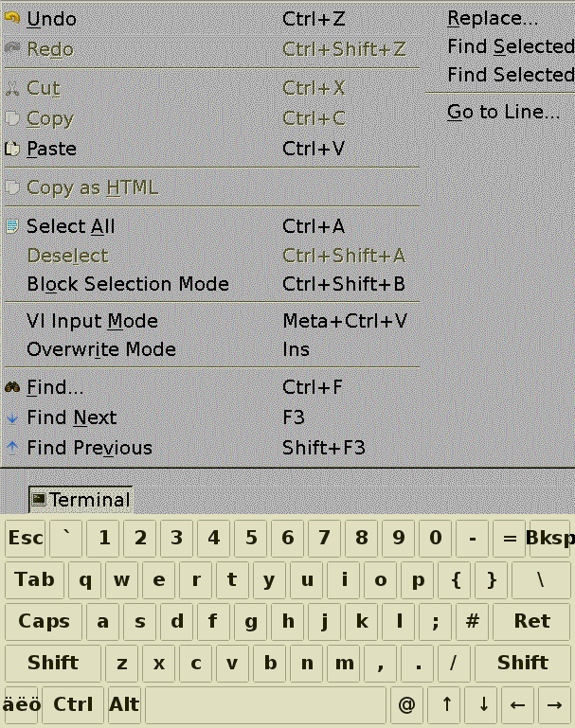Screen dimensions: 575x728
Task: Tap the on-screen spacebar
Action: (x=265, y=704)
